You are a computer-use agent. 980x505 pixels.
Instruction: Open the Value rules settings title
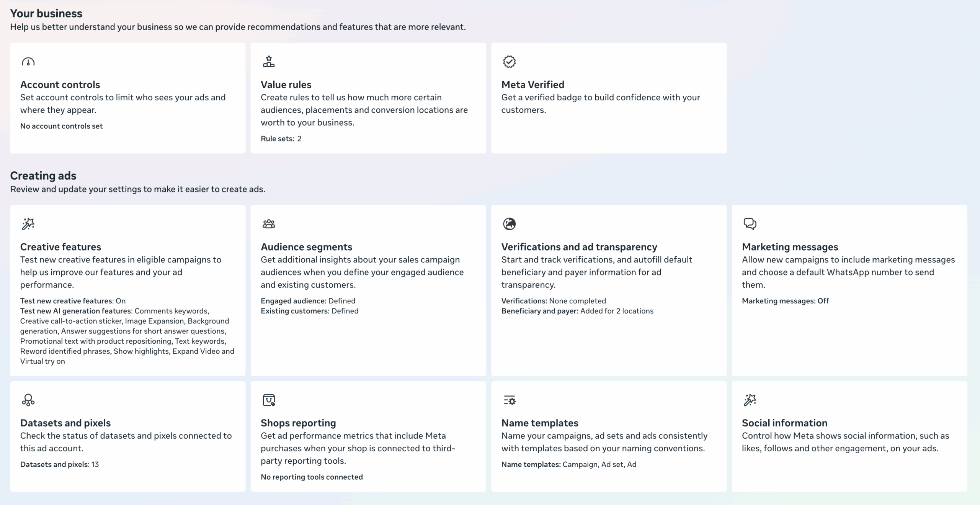(x=286, y=85)
